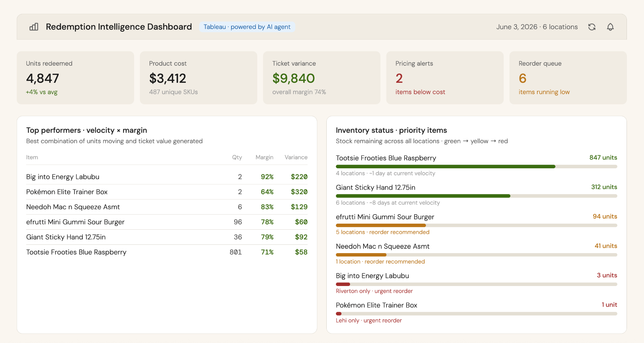Viewport: 644px width, 343px height.
Task: Sort table by Qty column header
Action: tap(237, 157)
